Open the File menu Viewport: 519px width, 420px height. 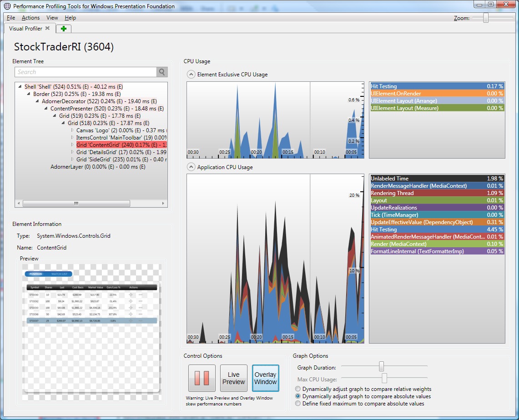(11, 18)
